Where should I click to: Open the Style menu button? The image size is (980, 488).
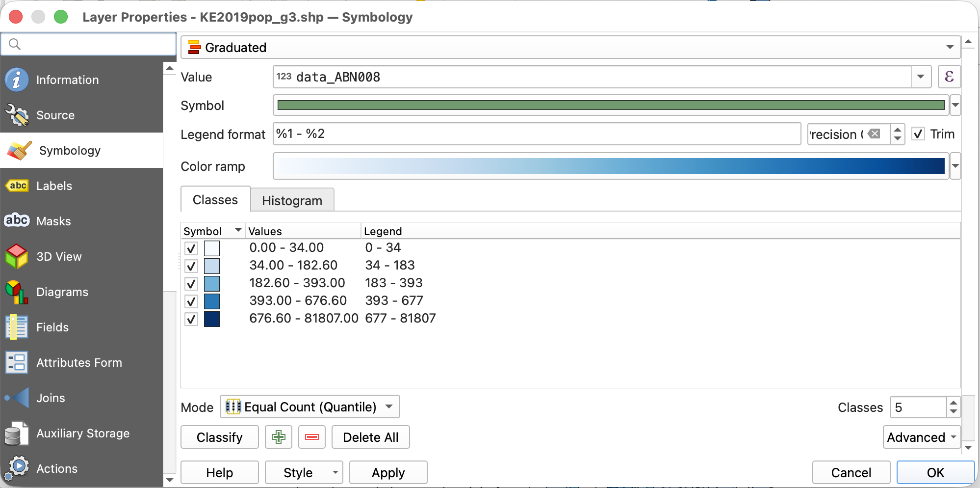304,472
